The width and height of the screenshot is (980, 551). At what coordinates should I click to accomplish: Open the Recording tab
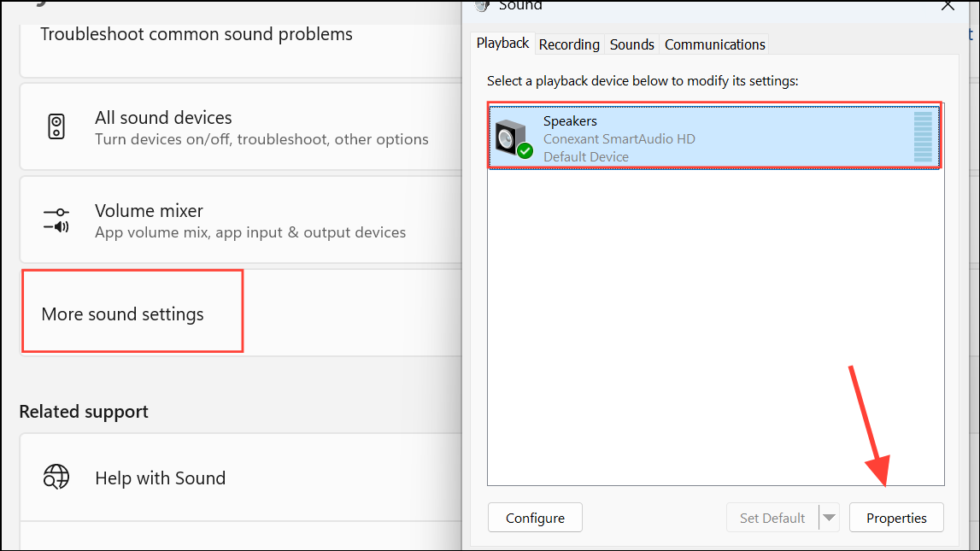click(569, 44)
